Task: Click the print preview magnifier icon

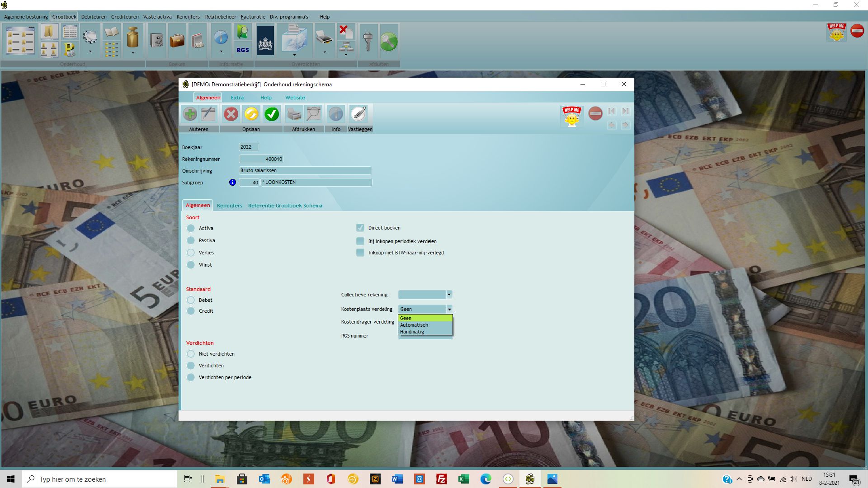Action: [313, 114]
